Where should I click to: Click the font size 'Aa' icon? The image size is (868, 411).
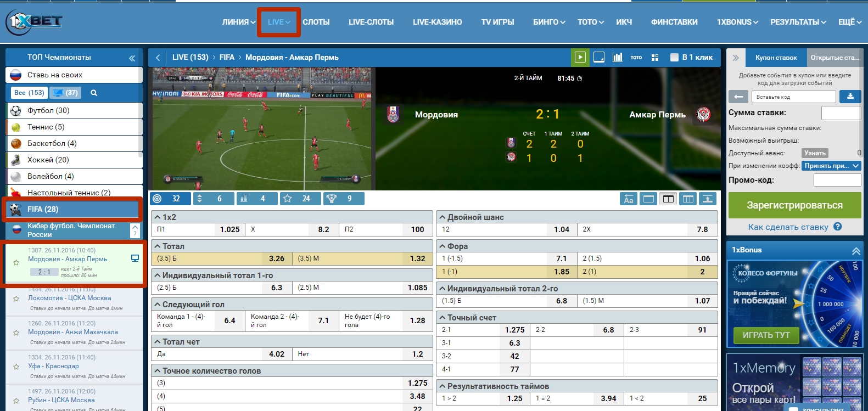tap(629, 199)
